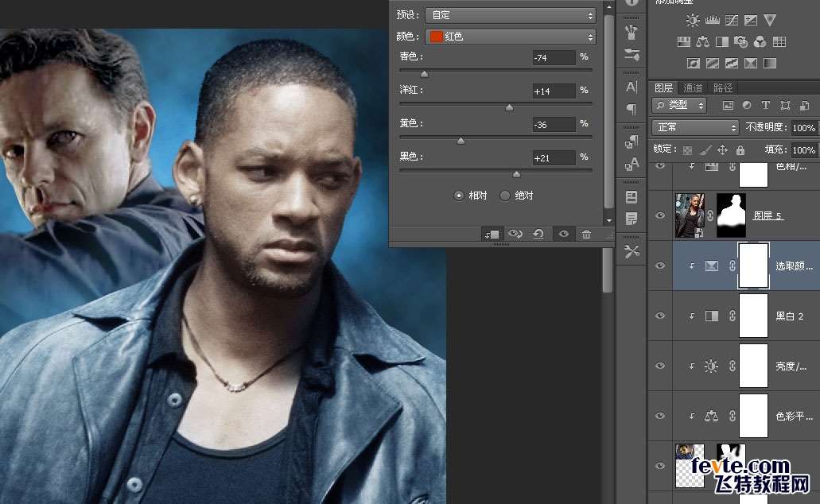Add a Selective Color adjustment from the adjustments panel

point(751,64)
